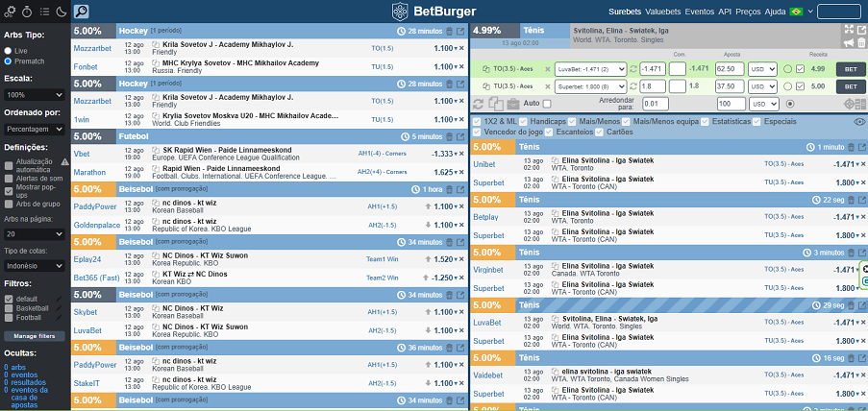Screen dimensions: 868x411
Task: Click the BetBurger logo
Action: point(434,12)
